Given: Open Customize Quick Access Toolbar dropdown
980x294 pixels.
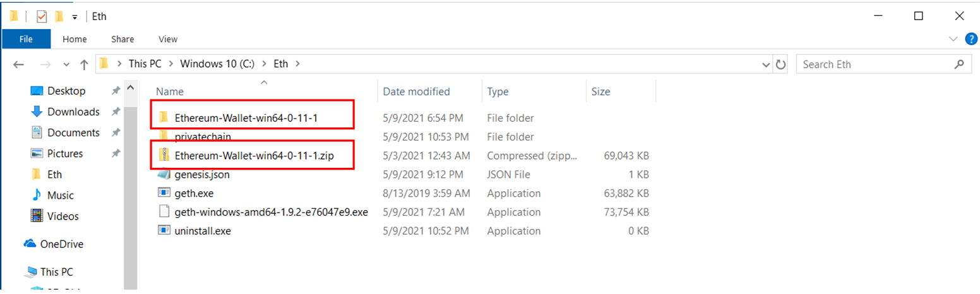Looking at the screenshot, I should [x=75, y=17].
